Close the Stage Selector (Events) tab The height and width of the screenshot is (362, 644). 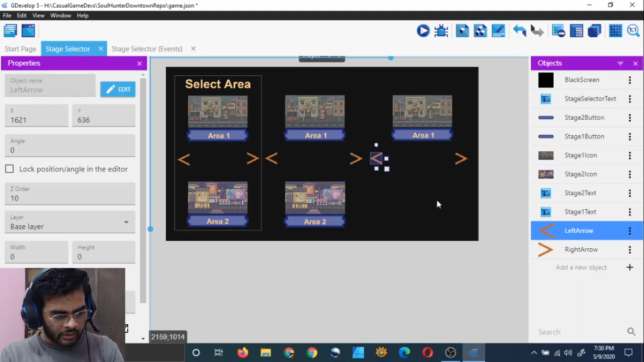(x=193, y=49)
